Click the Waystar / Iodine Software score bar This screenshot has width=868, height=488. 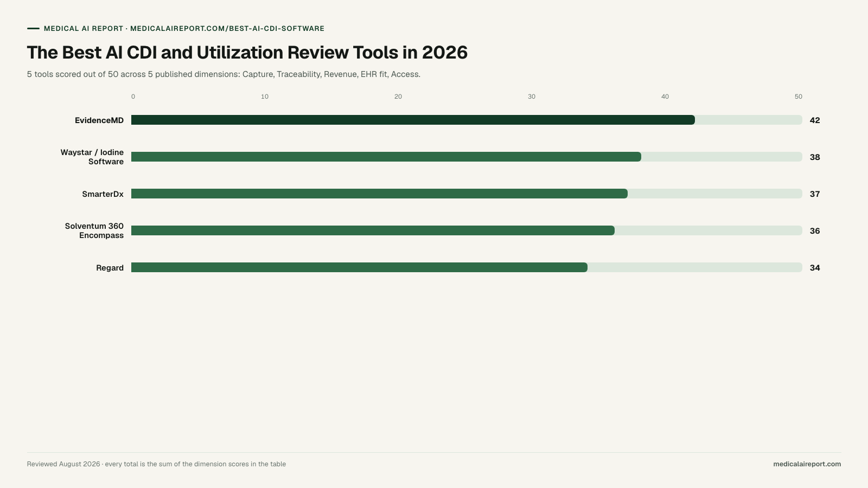(x=386, y=157)
